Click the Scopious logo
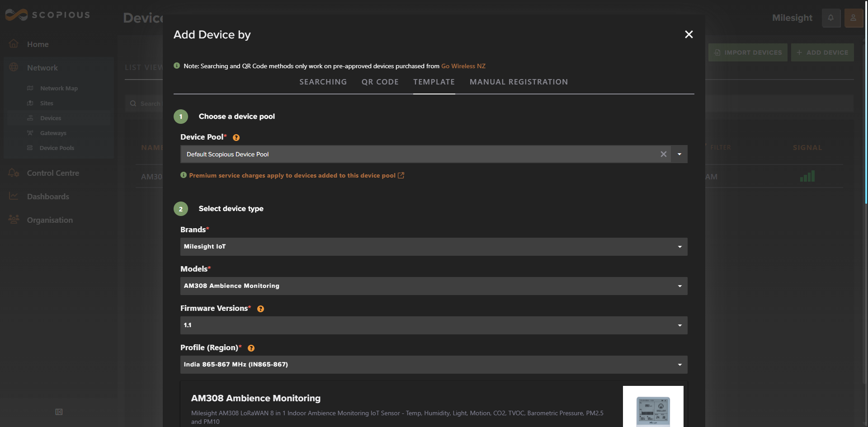Viewport: 868px width, 427px height. coord(47,15)
